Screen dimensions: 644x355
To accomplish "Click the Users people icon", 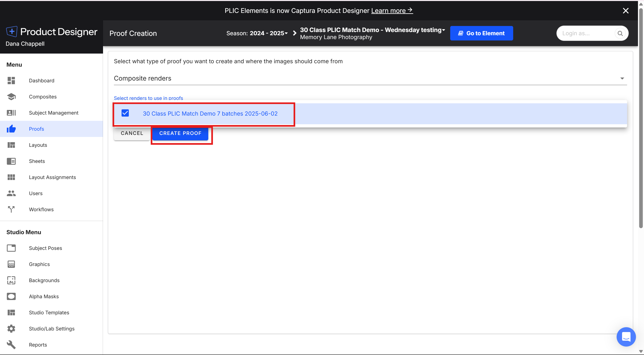I will (11, 193).
